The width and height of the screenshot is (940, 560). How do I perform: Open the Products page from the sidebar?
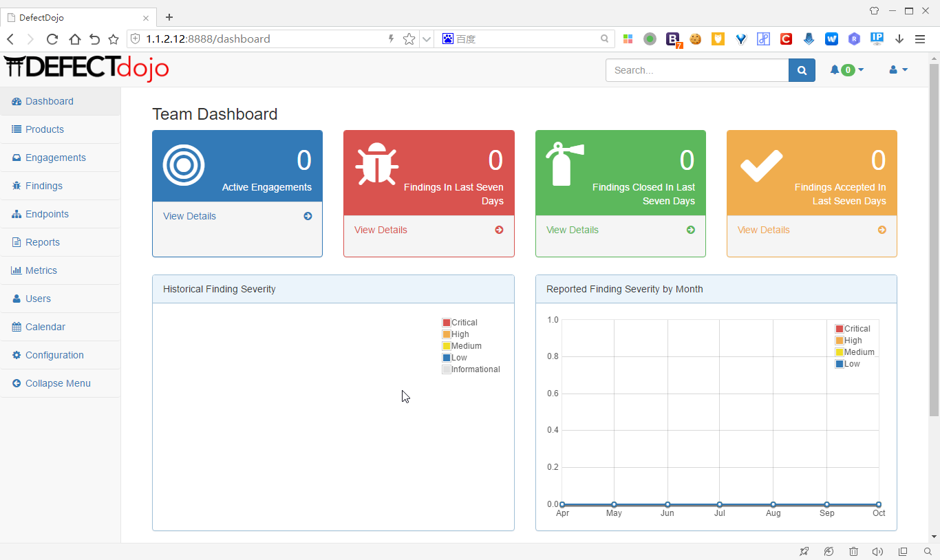tap(44, 129)
